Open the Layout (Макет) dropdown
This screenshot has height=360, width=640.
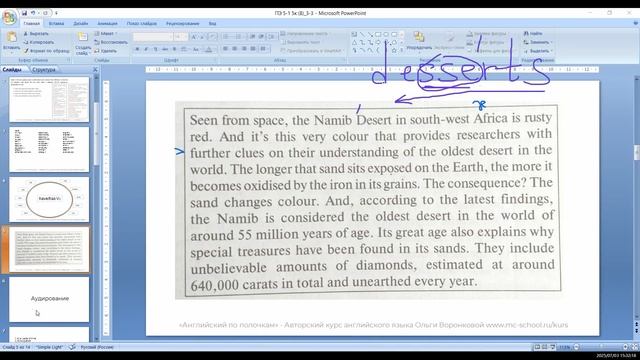point(106,33)
